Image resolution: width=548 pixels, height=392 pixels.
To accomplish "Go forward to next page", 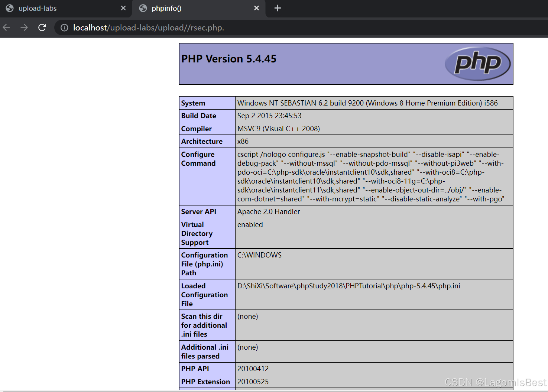I will 24,27.
